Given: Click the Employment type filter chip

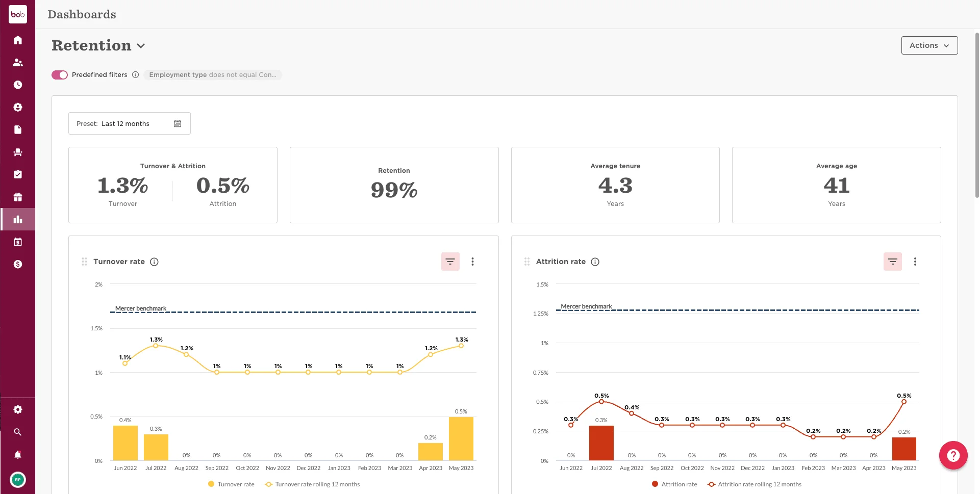Looking at the screenshot, I should (213, 74).
